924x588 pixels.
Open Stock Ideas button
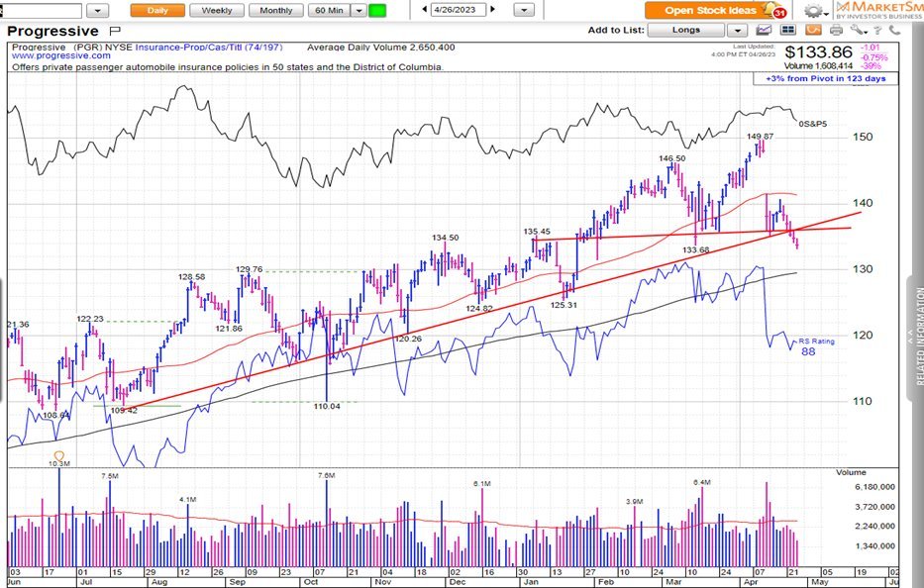710,10
